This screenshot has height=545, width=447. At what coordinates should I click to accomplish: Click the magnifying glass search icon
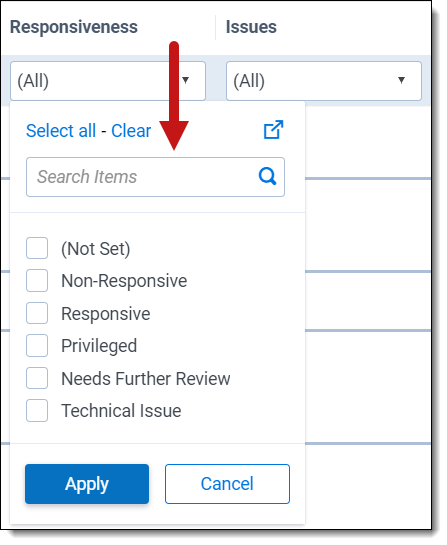pos(268,177)
